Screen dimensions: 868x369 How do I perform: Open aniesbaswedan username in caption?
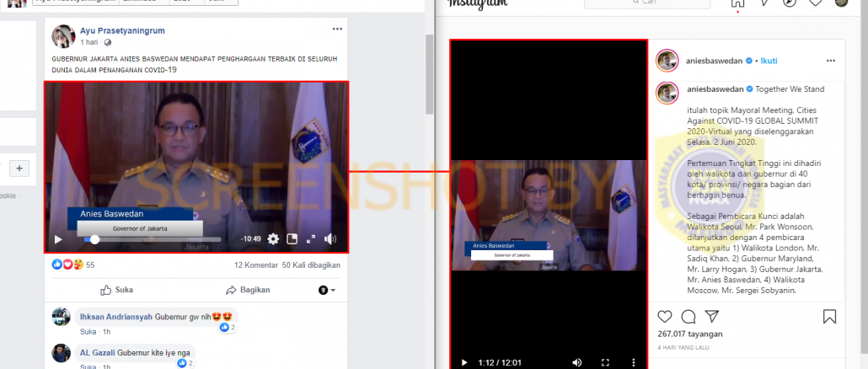pyautogui.click(x=715, y=89)
